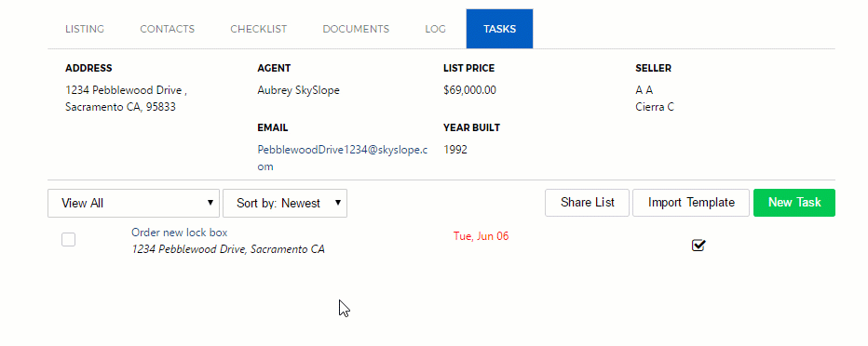868x346 pixels.
Task: Open the Checklist tab
Action: (x=259, y=29)
